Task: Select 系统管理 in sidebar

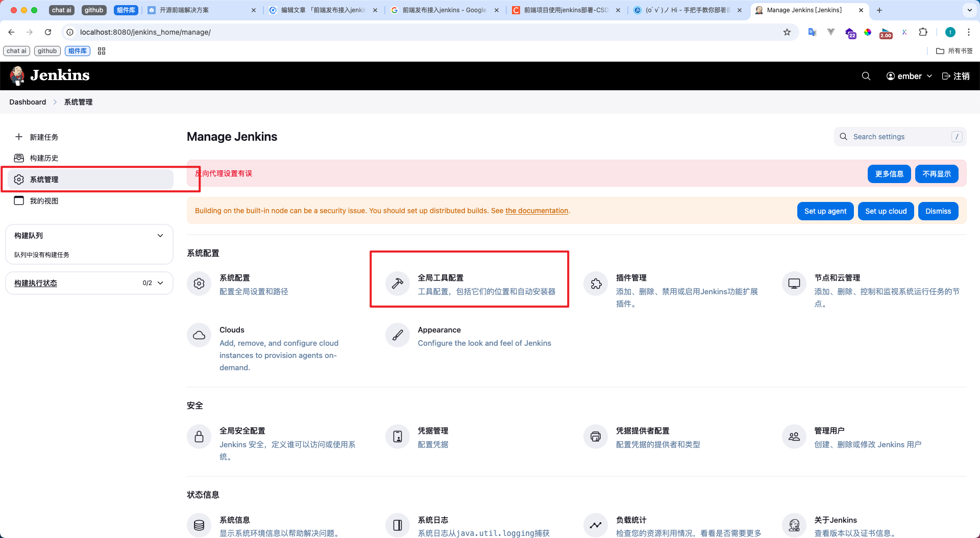Action: tap(90, 180)
